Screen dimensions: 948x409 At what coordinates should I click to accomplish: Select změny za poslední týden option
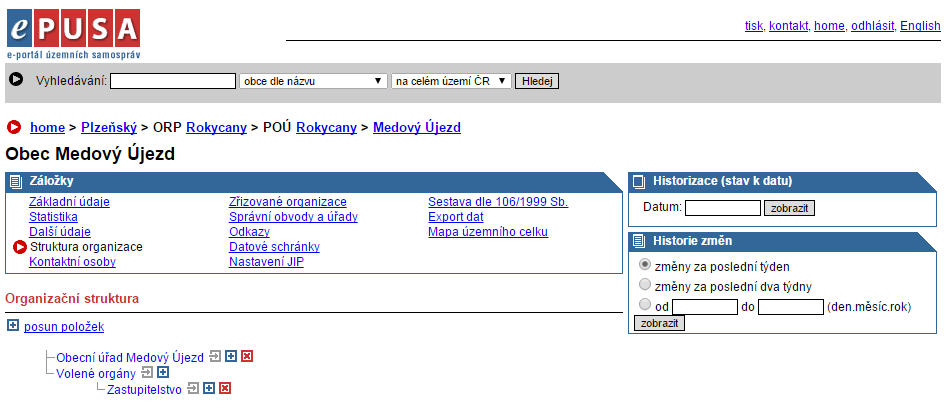click(645, 265)
